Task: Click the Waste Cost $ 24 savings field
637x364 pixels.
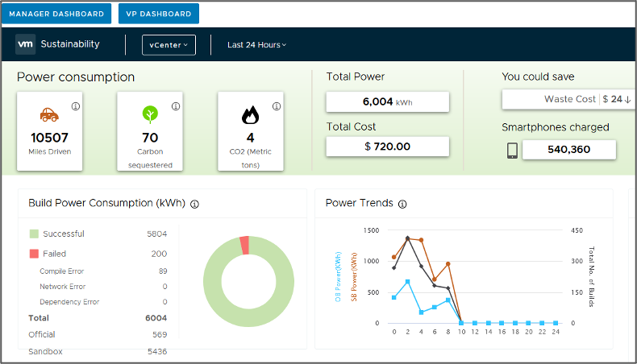Action: tap(568, 99)
